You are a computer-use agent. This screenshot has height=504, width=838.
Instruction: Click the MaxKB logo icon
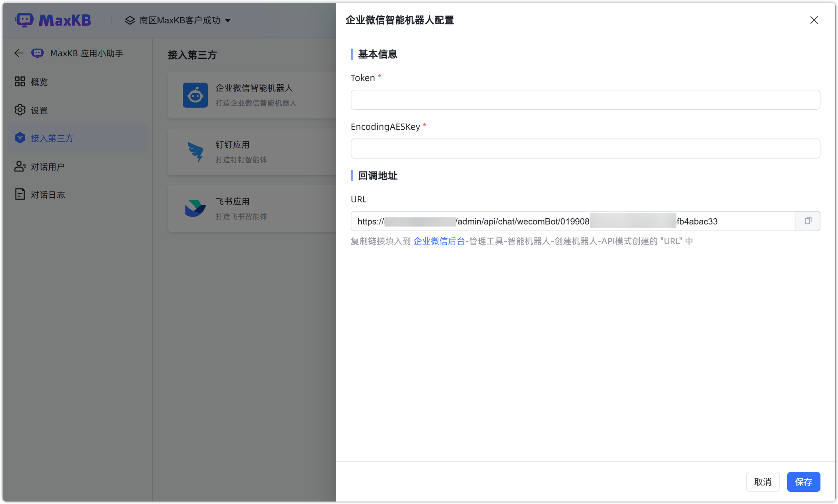click(x=25, y=20)
